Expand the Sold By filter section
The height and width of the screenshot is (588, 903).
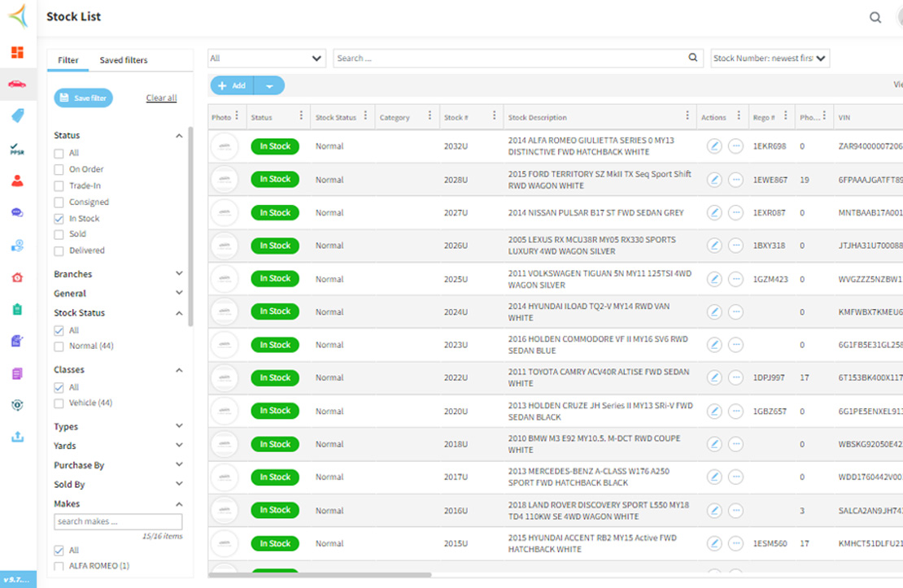pyautogui.click(x=179, y=484)
